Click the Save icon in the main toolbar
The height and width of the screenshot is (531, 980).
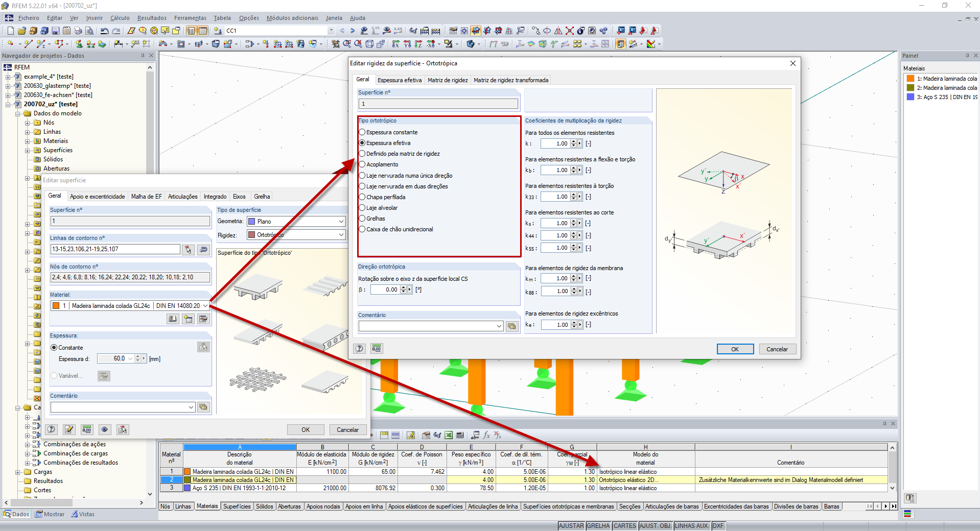click(x=55, y=31)
